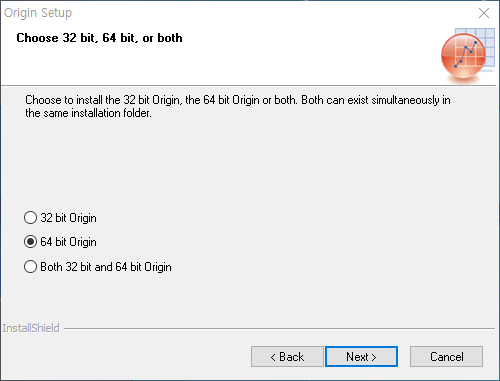Viewport: 500px width, 381px height.
Task: Choose the 64 bit Origin radio option
Action: click(x=30, y=242)
